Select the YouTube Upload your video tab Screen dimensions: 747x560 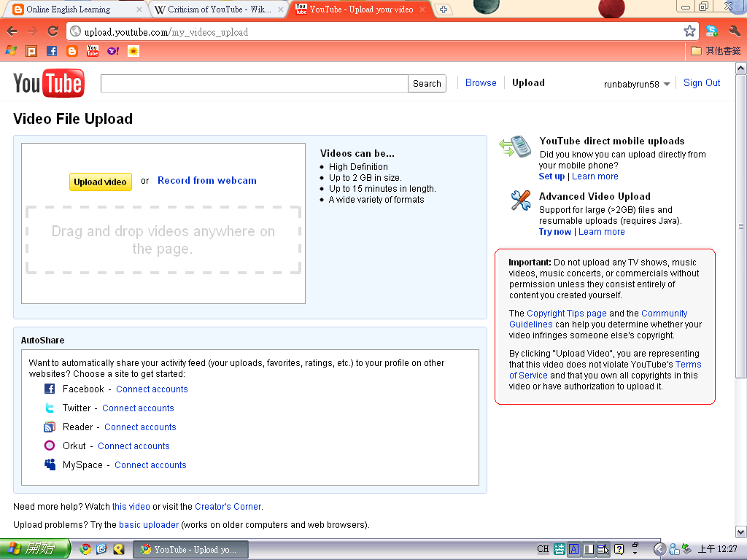(361, 9)
